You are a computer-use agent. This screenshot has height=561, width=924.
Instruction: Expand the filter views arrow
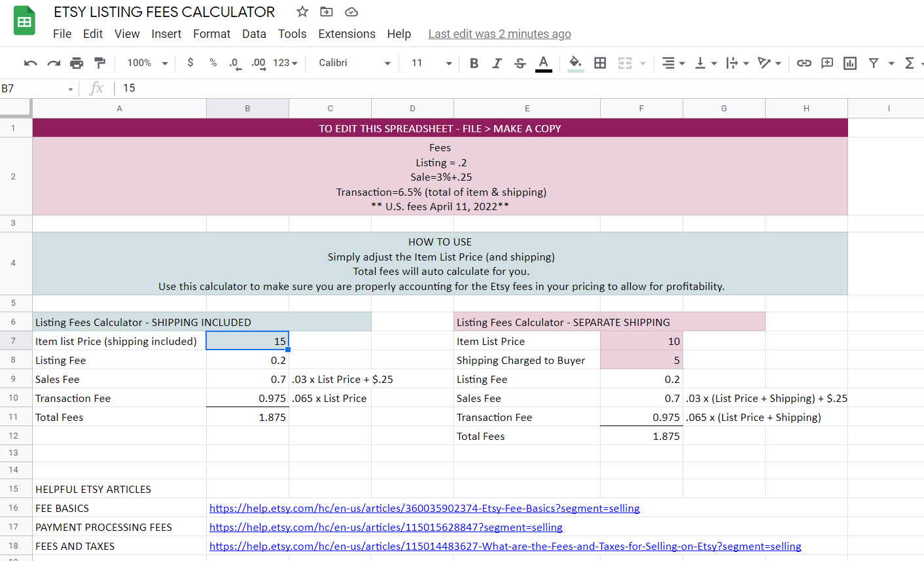(891, 63)
